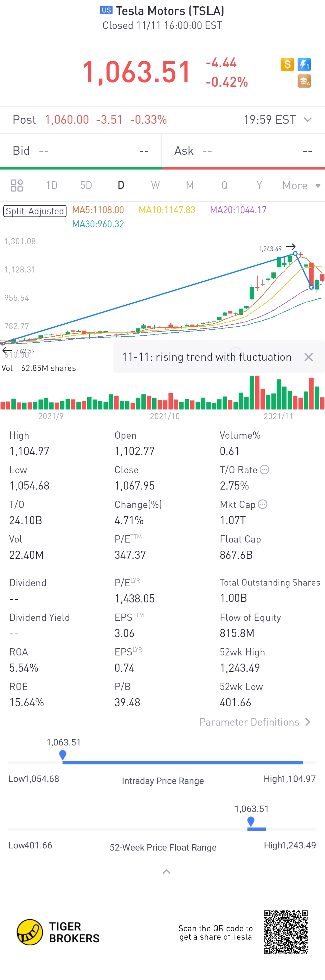The width and height of the screenshot is (325, 980).
Task: Tap the Tesla share QR code
Action: coord(286,932)
